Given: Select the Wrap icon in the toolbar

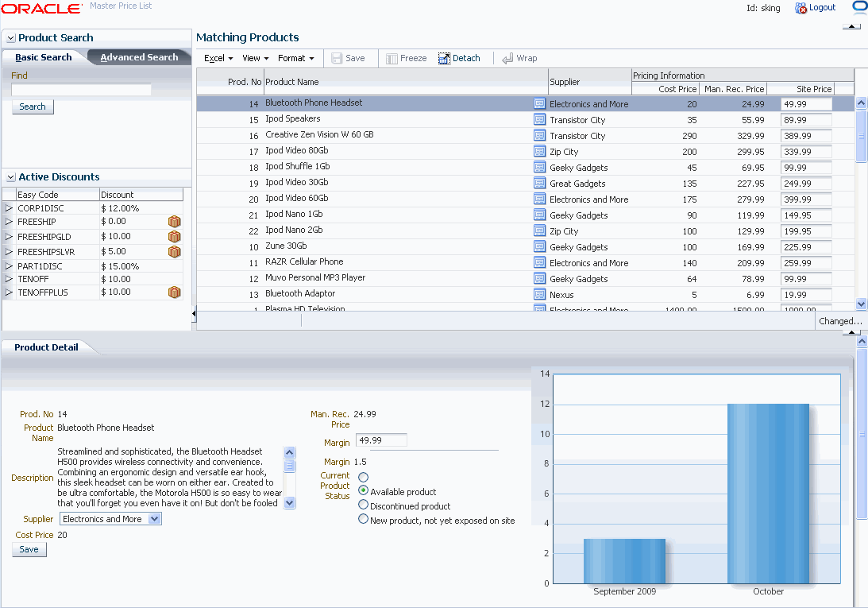Looking at the screenshot, I should tap(520, 57).
